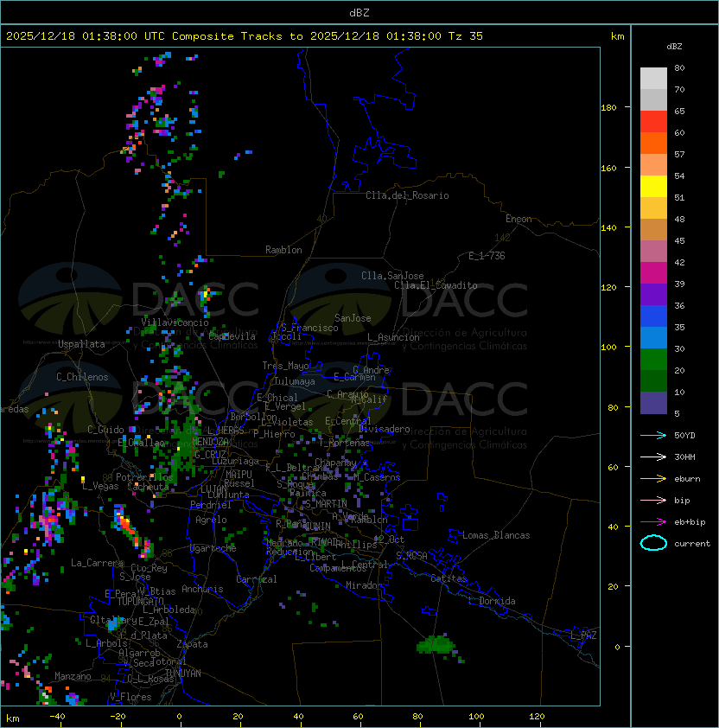Select the dark orange legend swatch below red

pyautogui.click(x=653, y=143)
